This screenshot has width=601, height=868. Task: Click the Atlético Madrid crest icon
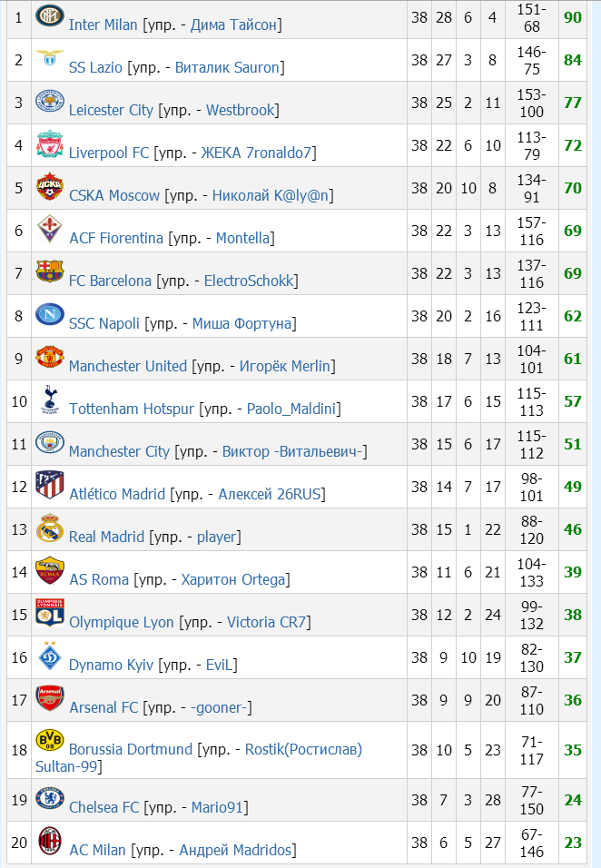pyautogui.click(x=49, y=485)
